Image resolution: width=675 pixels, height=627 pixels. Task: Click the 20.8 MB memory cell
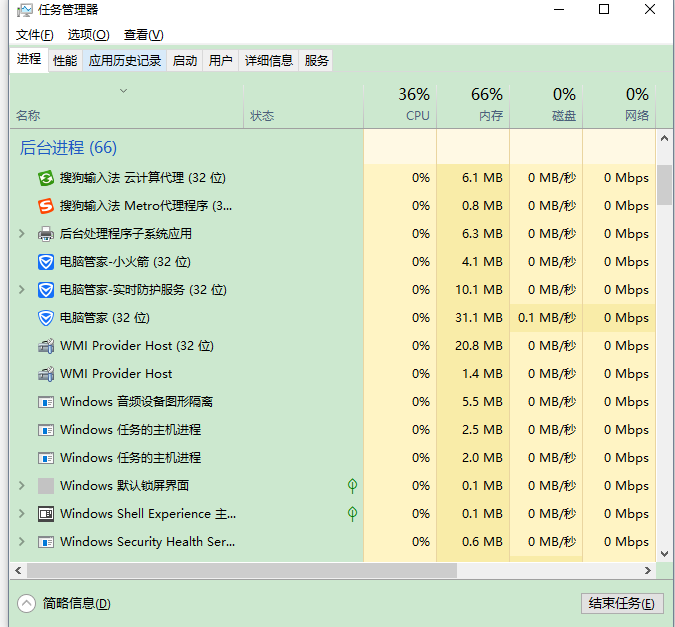pyautogui.click(x=473, y=346)
